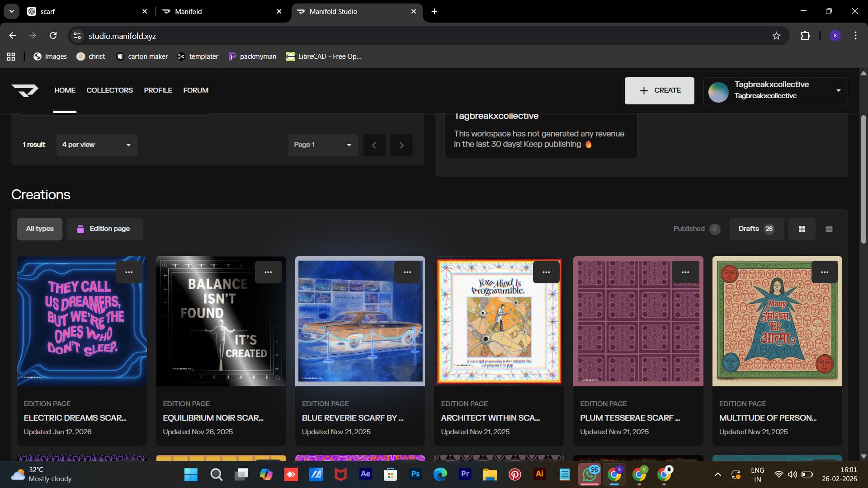The image size is (868, 488).
Task: Go to the FORUM nav tab
Action: click(x=195, y=90)
